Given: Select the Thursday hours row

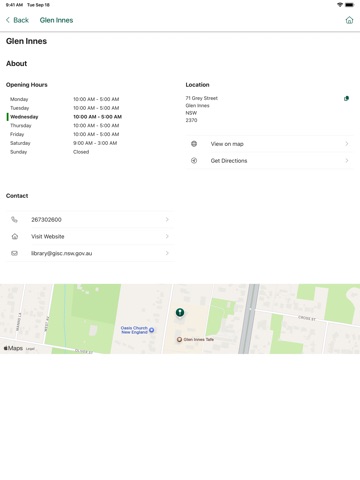Looking at the screenshot, I should pyautogui.click(x=65, y=126).
